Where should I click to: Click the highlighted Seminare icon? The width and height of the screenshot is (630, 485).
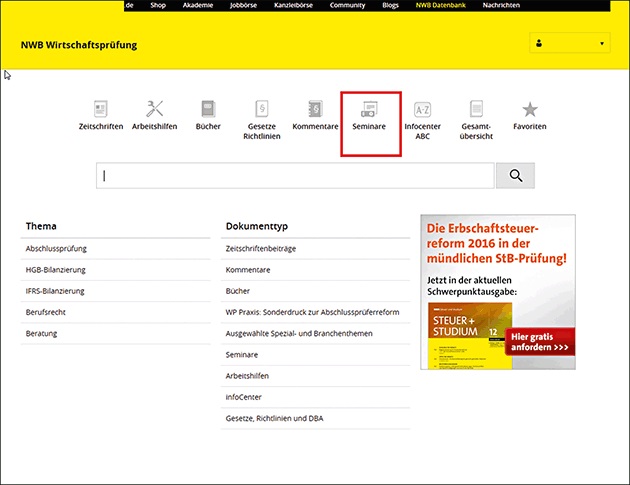click(x=370, y=109)
